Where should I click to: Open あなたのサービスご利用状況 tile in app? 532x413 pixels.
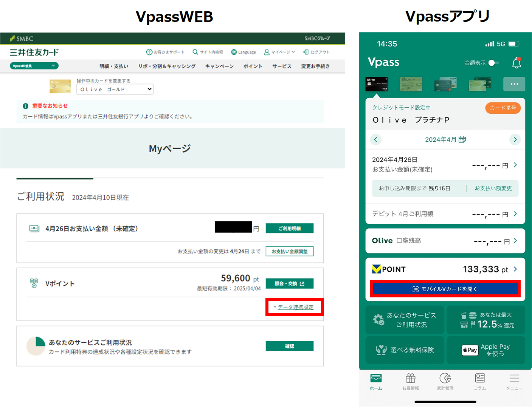point(405,320)
